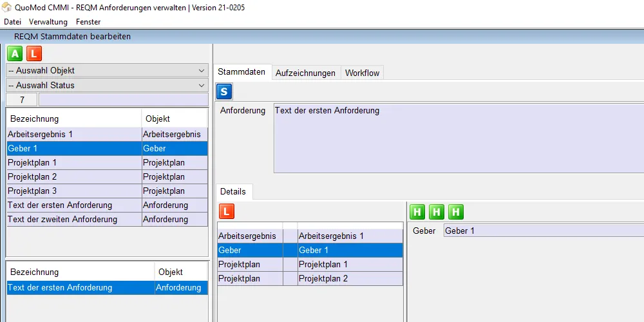The width and height of the screenshot is (644, 322).
Task: Open the Fenster menu
Action: coord(88,22)
